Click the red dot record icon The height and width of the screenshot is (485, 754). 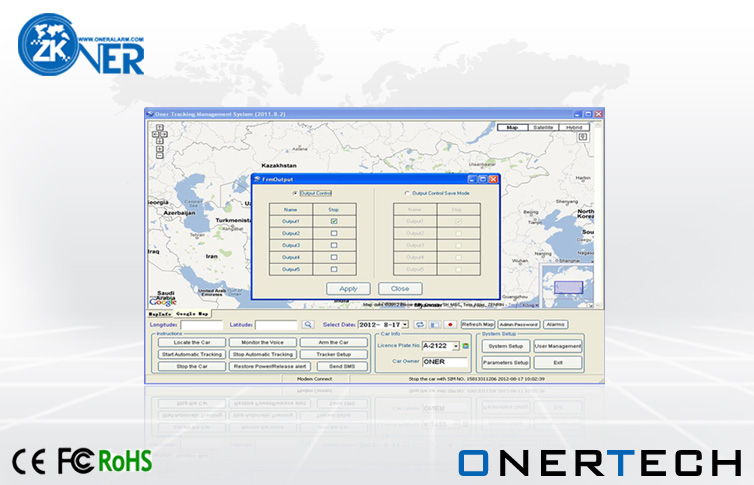(450, 325)
